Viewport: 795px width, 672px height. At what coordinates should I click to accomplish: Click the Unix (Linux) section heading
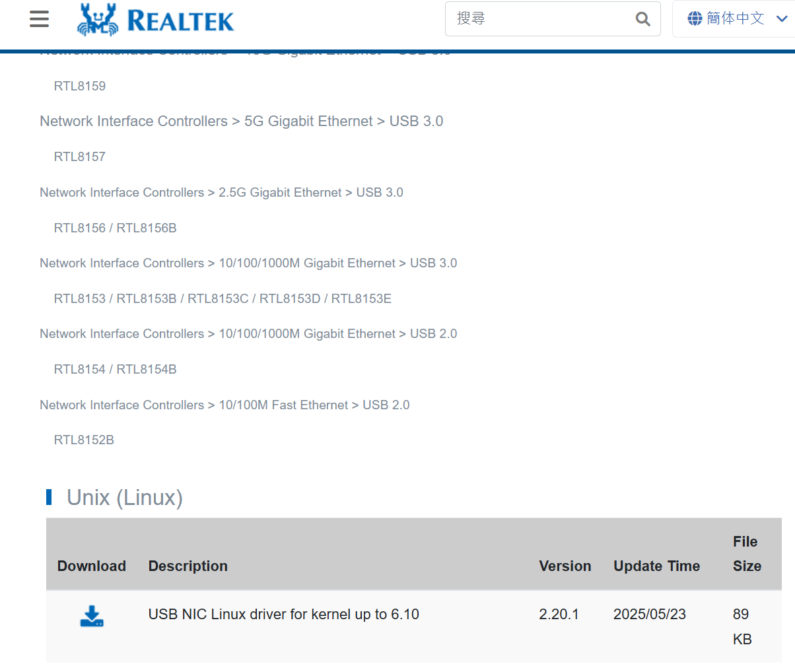pyautogui.click(x=125, y=497)
